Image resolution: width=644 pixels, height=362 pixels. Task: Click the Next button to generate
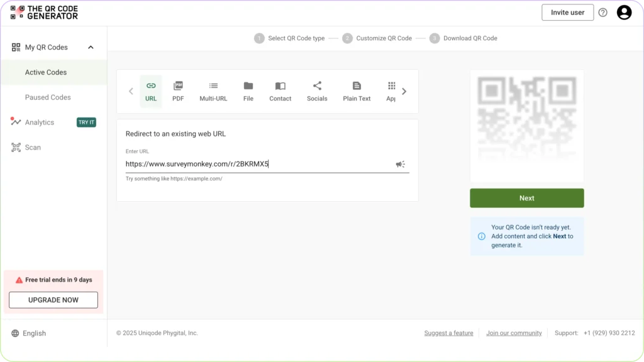pos(526,197)
